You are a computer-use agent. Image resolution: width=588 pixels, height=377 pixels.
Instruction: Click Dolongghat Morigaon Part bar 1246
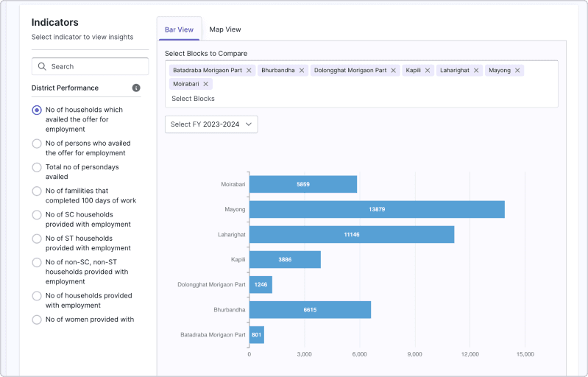pyautogui.click(x=261, y=285)
